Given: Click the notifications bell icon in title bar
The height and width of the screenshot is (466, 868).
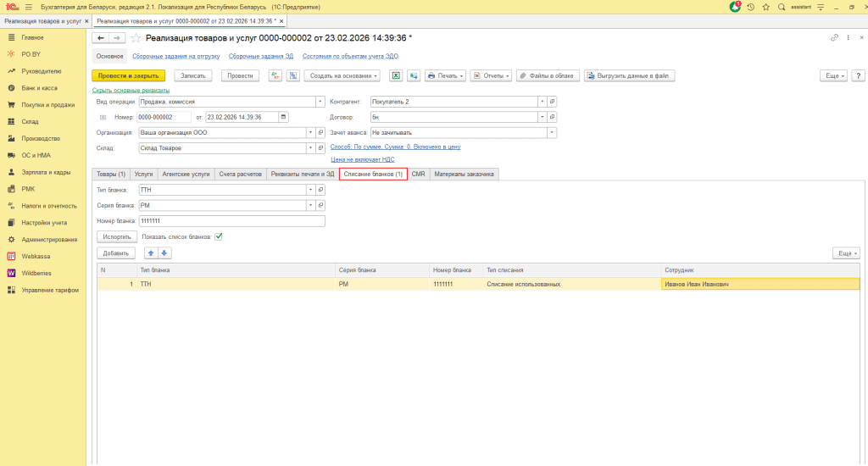Looking at the screenshot, I should (x=735, y=7).
